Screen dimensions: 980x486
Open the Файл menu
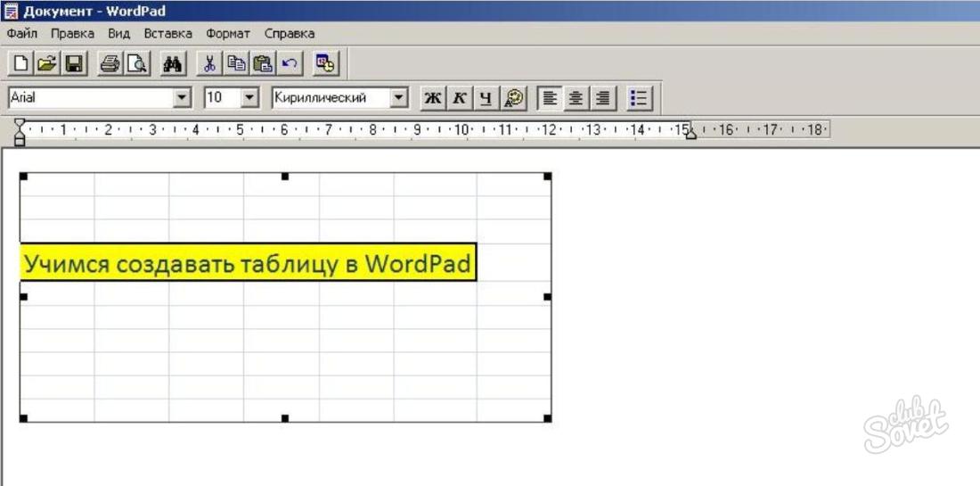coord(22,33)
